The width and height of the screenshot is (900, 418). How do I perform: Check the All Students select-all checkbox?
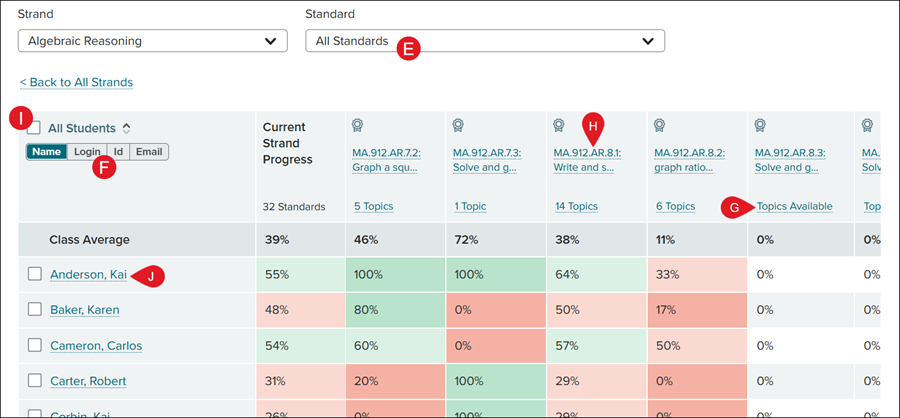(x=34, y=128)
